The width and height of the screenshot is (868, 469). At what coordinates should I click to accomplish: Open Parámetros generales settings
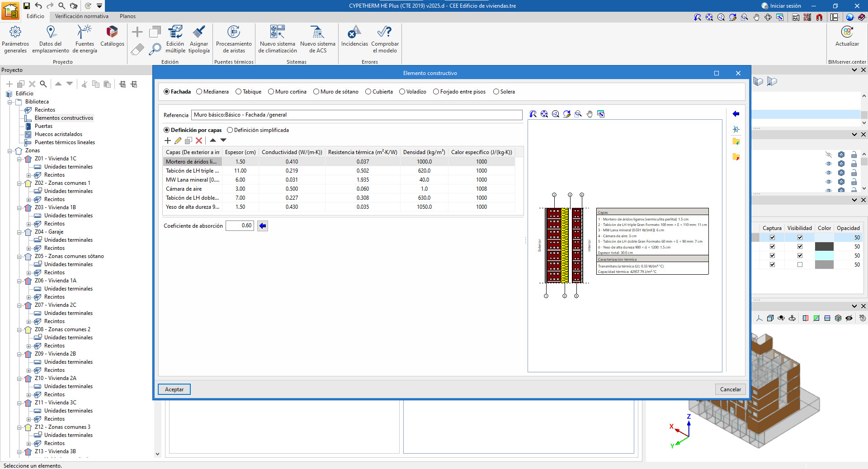[x=15, y=39]
